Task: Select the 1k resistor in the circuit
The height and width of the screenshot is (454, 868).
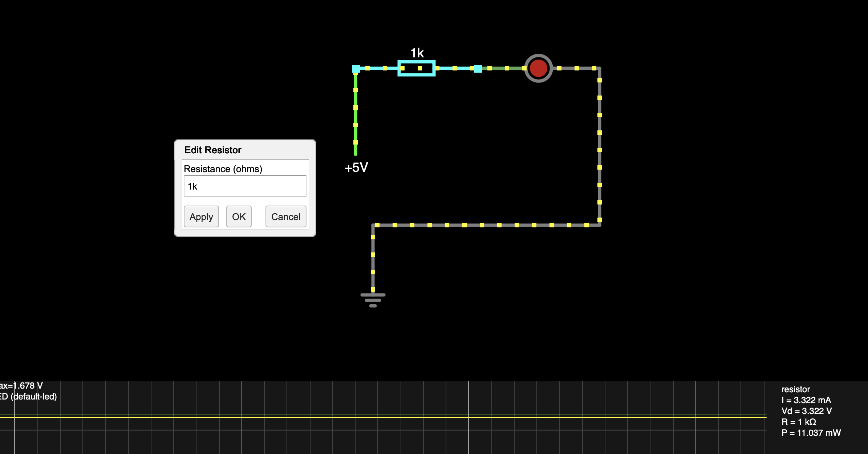Action: tap(416, 68)
